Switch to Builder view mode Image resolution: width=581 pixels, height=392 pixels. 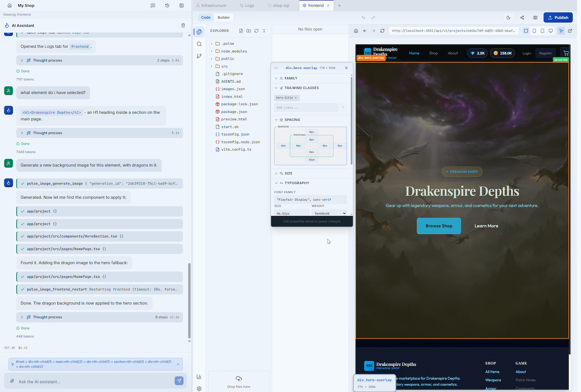pyautogui.click(x=223, y=17)
